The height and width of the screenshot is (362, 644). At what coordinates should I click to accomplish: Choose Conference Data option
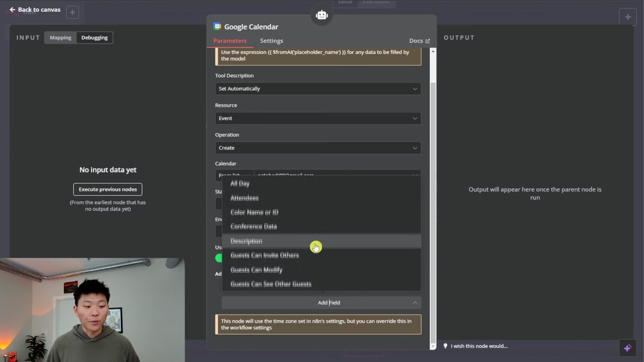tap(322, 226)
